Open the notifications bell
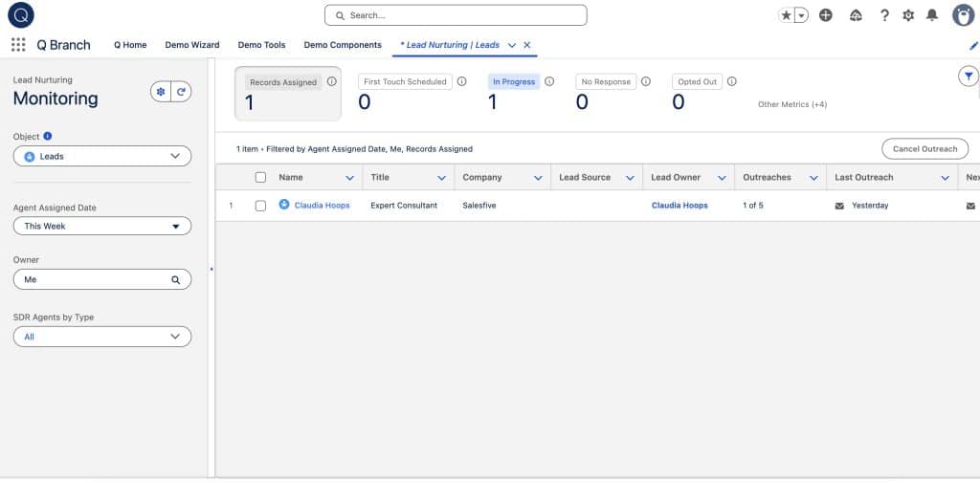The height and width of the screenshot is (483, 980). click(x=932, y=15)
